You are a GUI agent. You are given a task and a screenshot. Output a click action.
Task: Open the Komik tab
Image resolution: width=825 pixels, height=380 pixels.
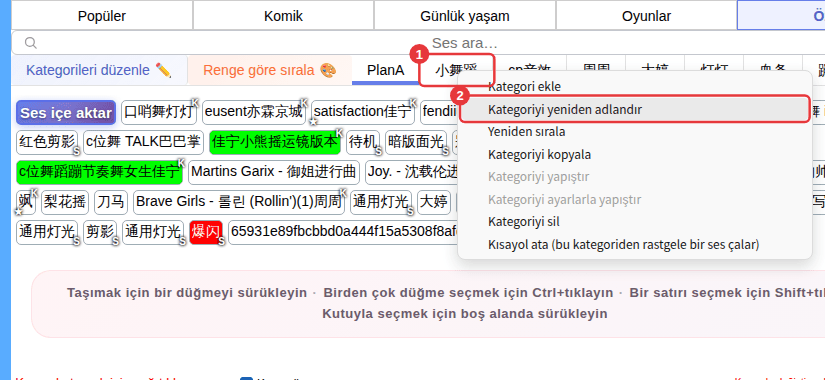click(283, 16)
